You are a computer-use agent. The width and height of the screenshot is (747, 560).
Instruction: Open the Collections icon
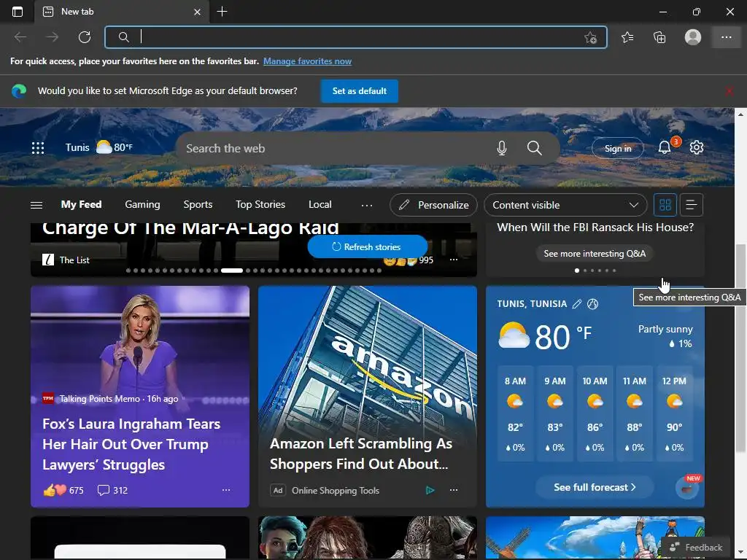point(659,37)
